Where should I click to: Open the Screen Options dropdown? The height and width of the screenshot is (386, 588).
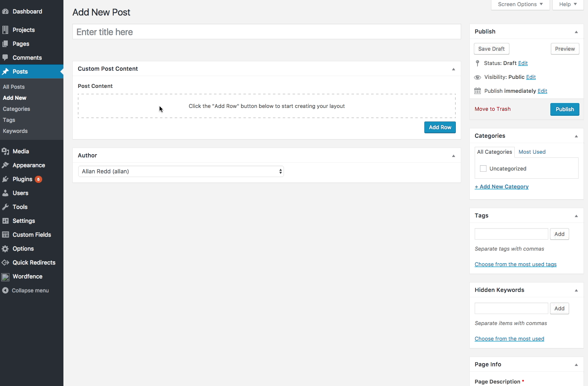click(520, 4)
